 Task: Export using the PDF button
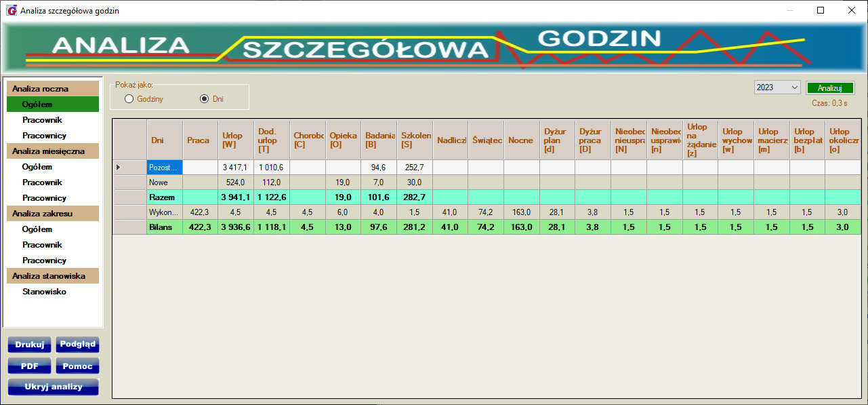click(30, 366)
